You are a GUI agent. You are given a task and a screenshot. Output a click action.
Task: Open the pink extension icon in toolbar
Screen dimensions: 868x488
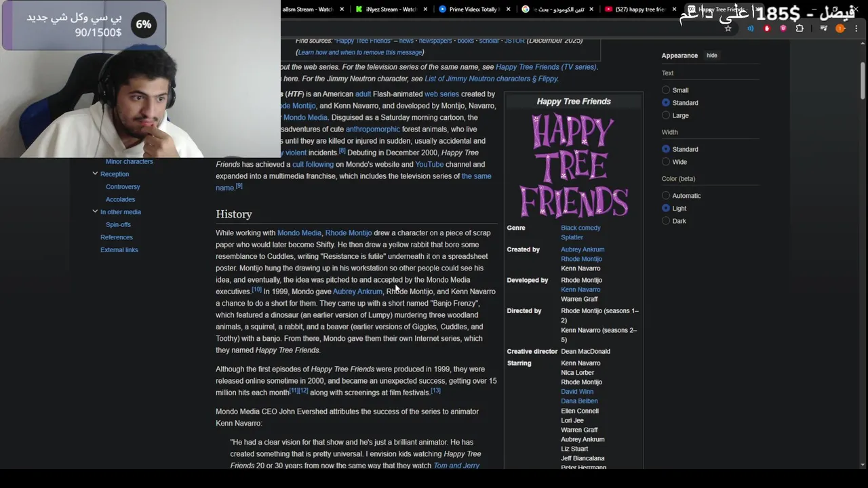tap(783, 28)
